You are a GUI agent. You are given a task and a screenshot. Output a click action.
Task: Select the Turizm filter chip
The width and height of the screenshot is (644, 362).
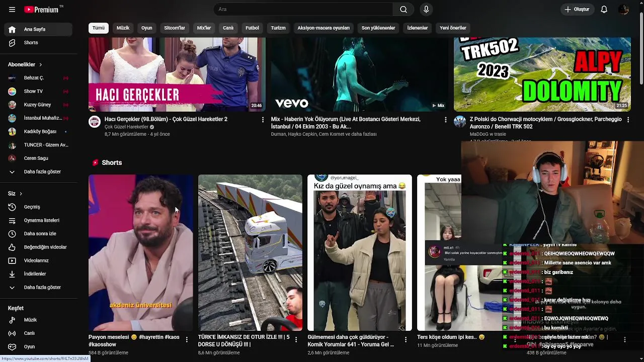[x=278, y=28]
